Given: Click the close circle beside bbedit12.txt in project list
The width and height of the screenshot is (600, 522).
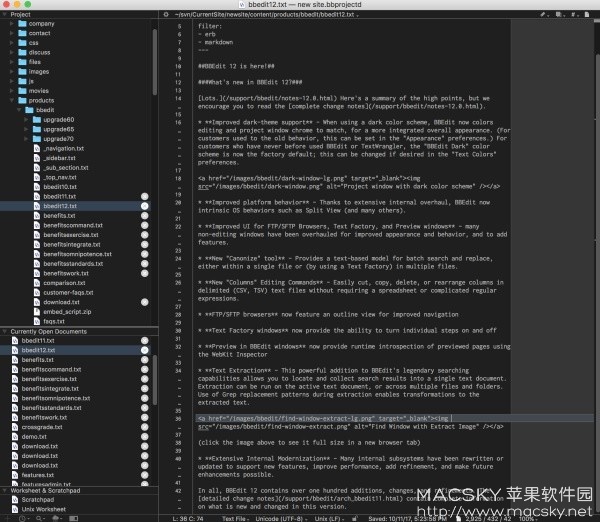Looking at the screenshot, I should coord(145,206).
